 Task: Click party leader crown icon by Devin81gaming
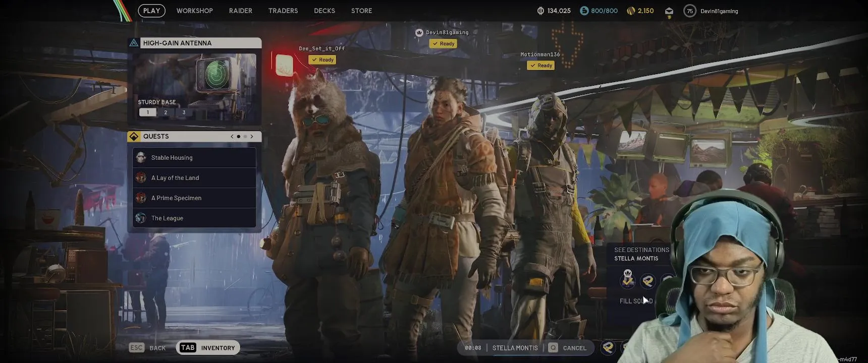(419, 32)
